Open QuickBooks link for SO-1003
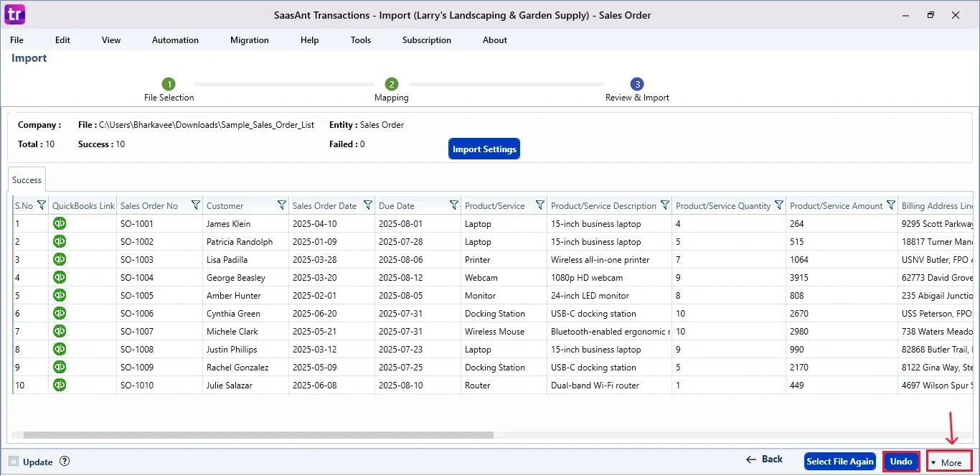Viewport: 980px width, 476px height. (60, 259)
